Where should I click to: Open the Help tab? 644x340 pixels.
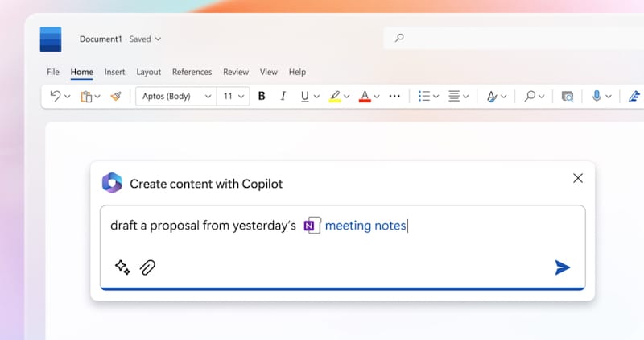point(297,72)
